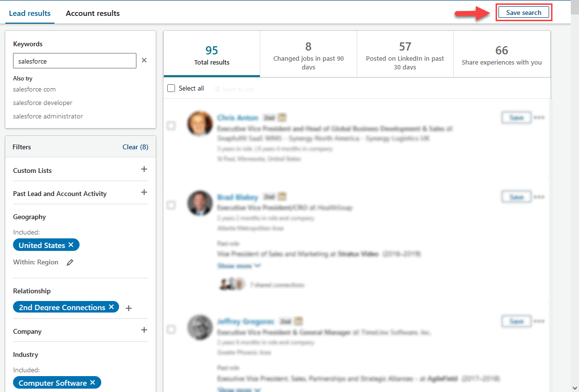579x392 pixels.
Task: Open more options for Brad Blakey
Action: coord(539,197)
